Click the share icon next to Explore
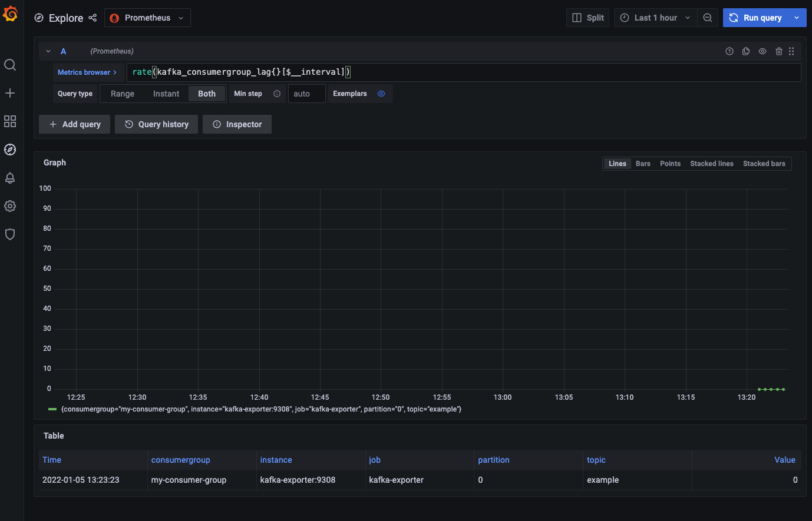812x521 pixels. tap(93, 18)
